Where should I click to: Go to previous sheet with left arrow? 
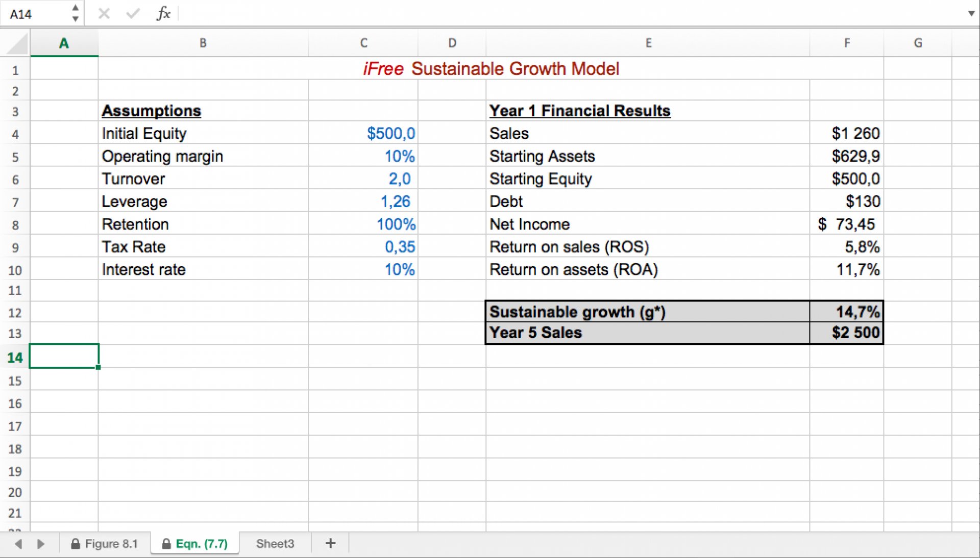pyautogui.click(x=18, y=544)
